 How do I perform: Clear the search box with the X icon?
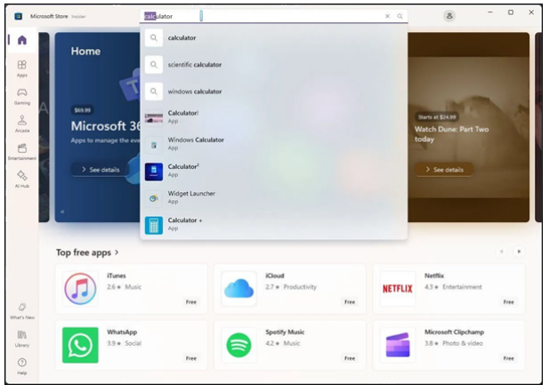387,16
